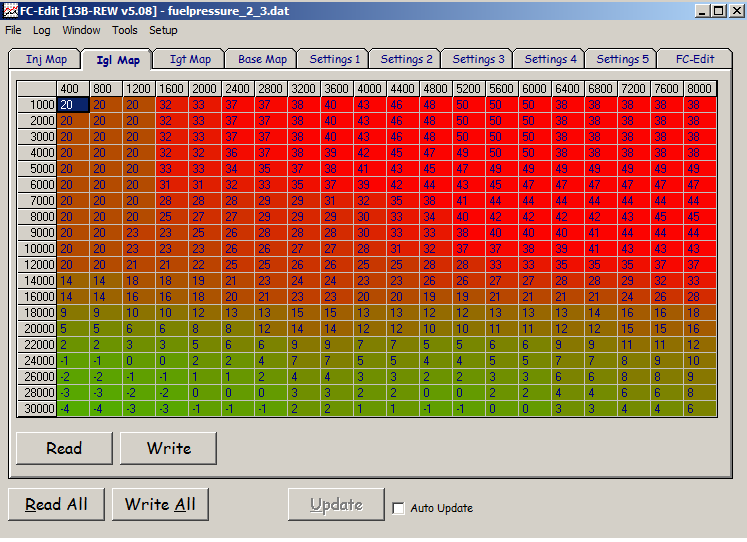The width and height of the screenshot is (747, 542).
Task: Select cell at row 8000, column 7600
Action: pyautogui.click(x=667, y=217)
